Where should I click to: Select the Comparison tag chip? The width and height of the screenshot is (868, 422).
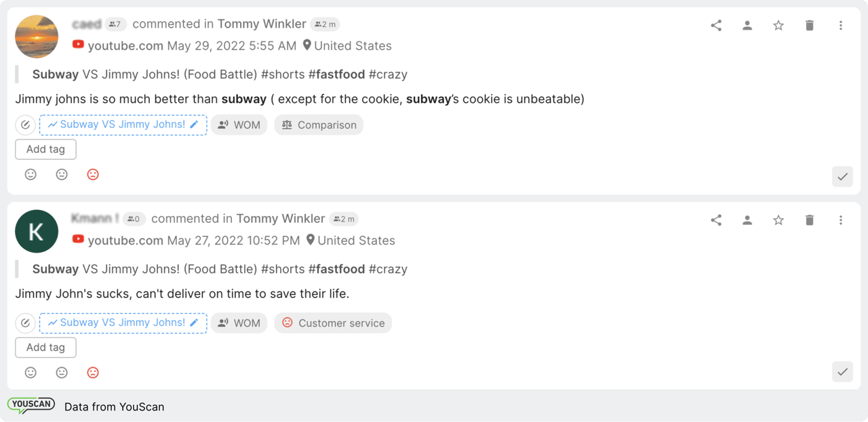tap(319, 125)
